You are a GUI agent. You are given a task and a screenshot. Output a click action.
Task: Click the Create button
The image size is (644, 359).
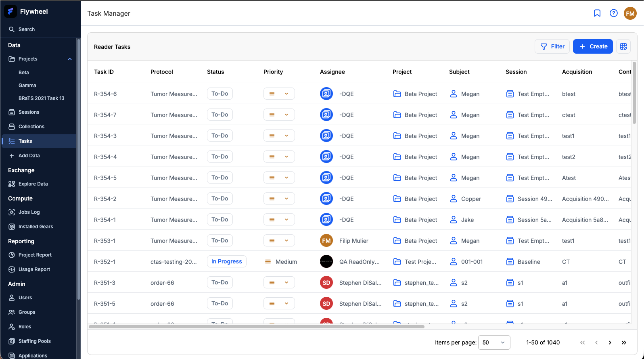593,46
